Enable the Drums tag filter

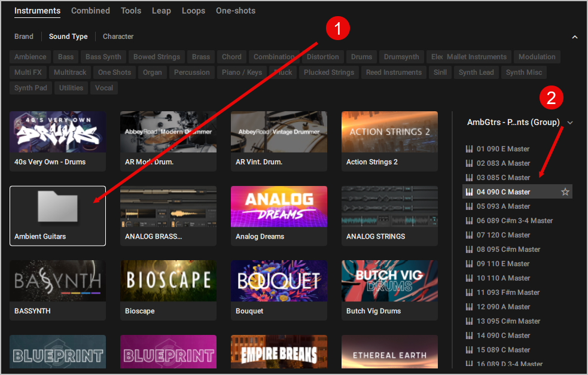coord(361,57)
